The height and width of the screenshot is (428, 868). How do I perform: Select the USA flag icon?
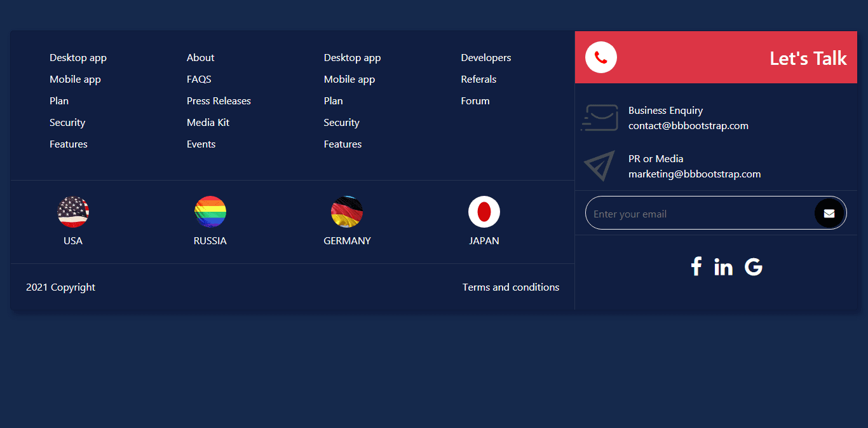click(x=73, y=212)
